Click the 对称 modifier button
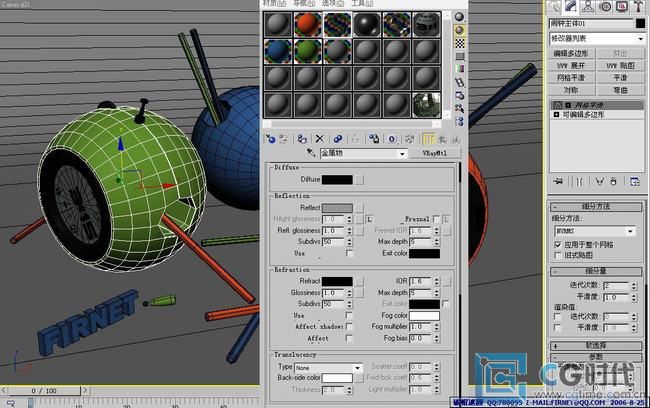The height and width of the screenshot is (408, 650). [571, 90]
